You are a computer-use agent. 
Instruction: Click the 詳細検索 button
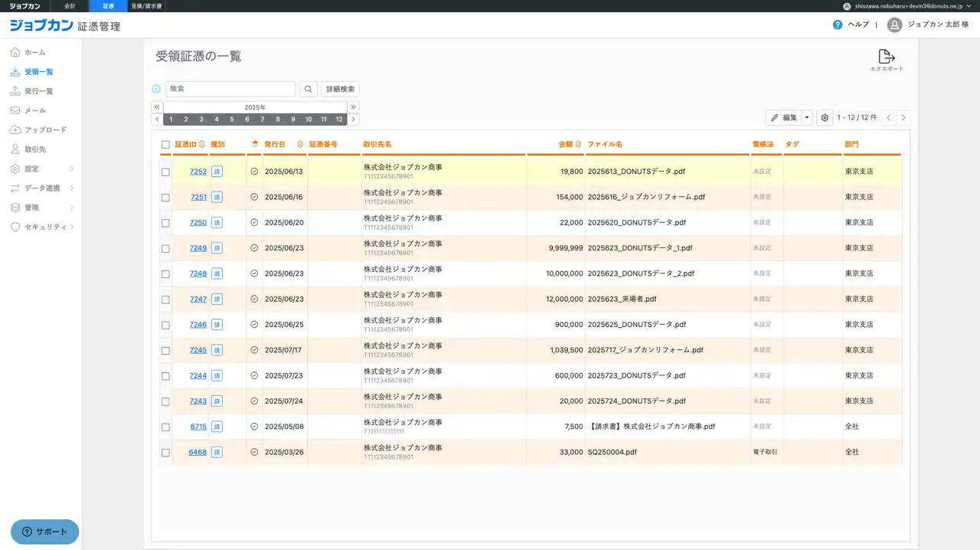click(x=340, y=90)
